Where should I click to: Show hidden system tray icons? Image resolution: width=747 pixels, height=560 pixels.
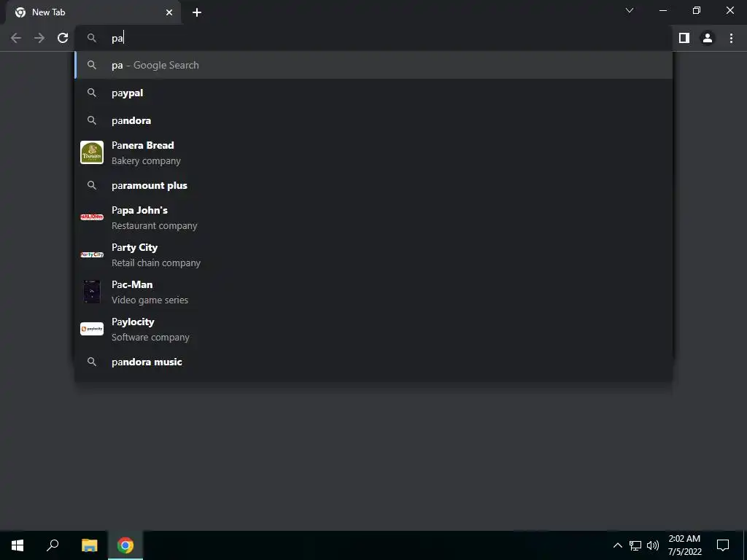click(x=617, y=545)
